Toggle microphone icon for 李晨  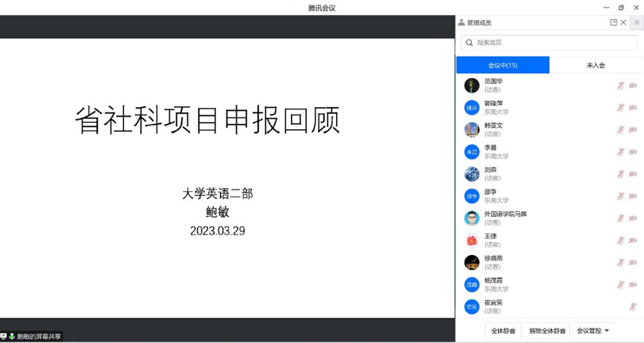[x=620, y=152]
